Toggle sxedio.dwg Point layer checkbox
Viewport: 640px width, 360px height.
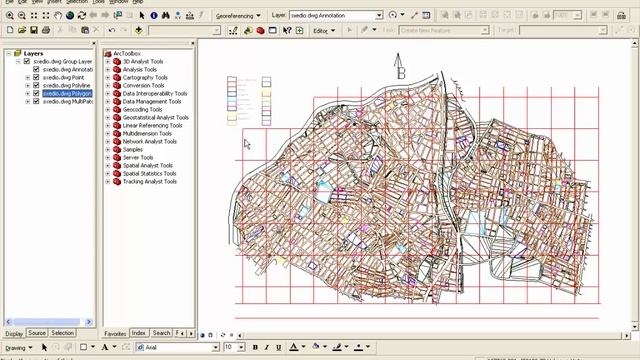pos(36,77)
